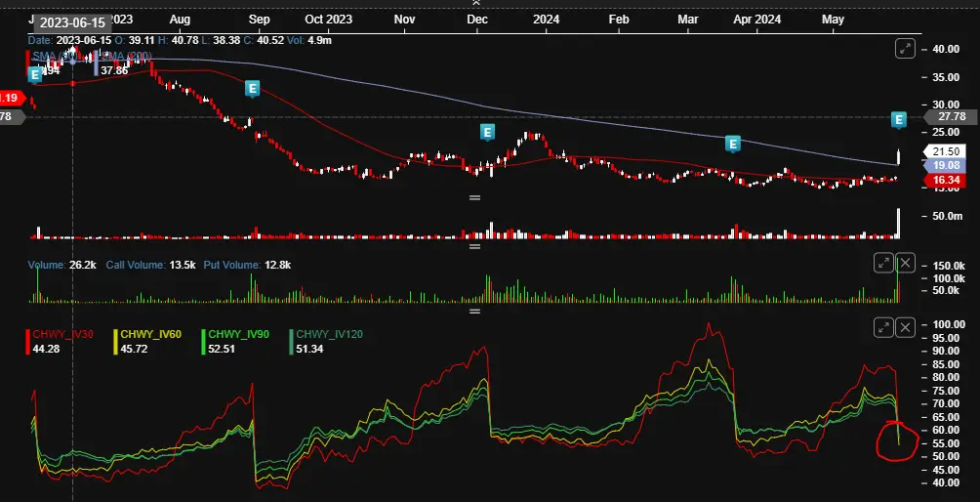980x502 pixels.
Task: Open the latest earnings marker after May
Action: (898, 120)
